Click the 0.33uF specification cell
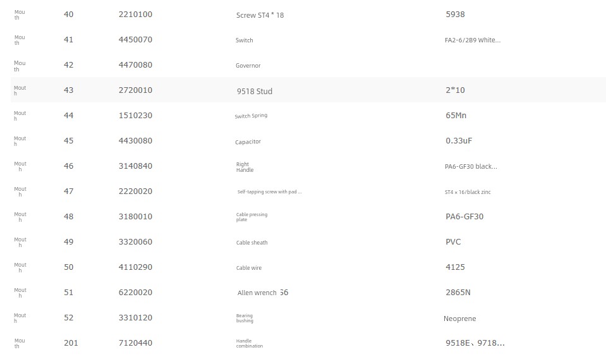606x364 pixels. [x=459, y=141]
